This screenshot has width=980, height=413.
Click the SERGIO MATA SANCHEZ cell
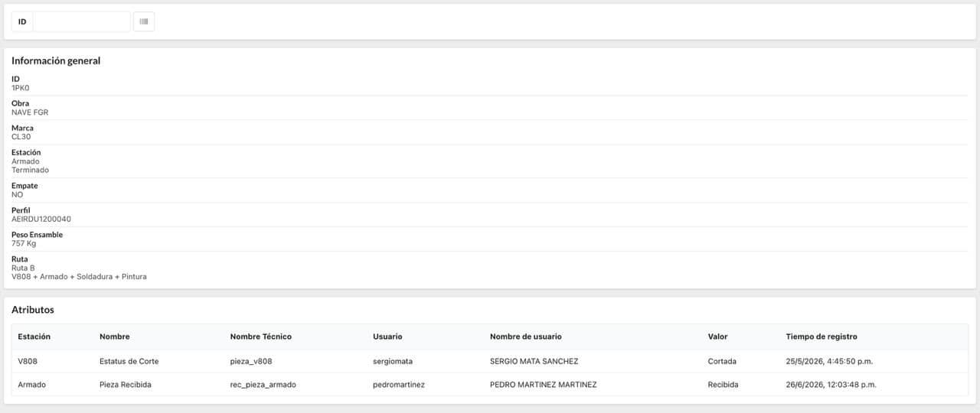(534, 361)
